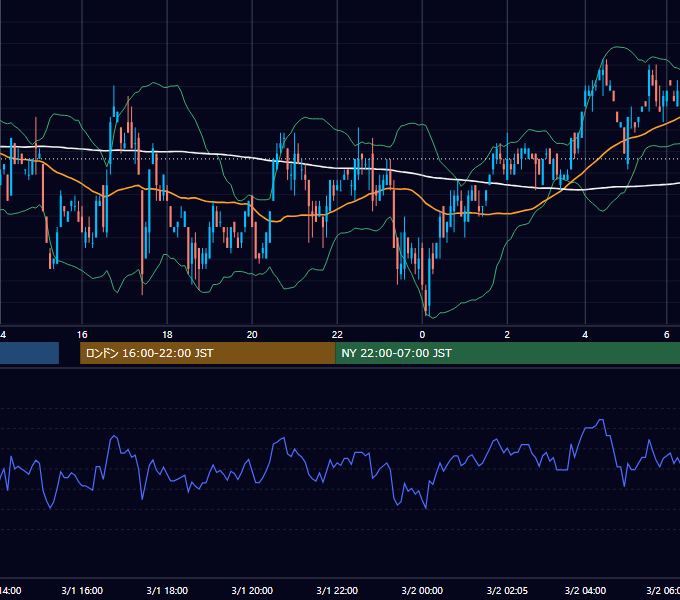
Task: Click the 3/2 04:00 label on oscillator axis
Action: click(585, 590)
